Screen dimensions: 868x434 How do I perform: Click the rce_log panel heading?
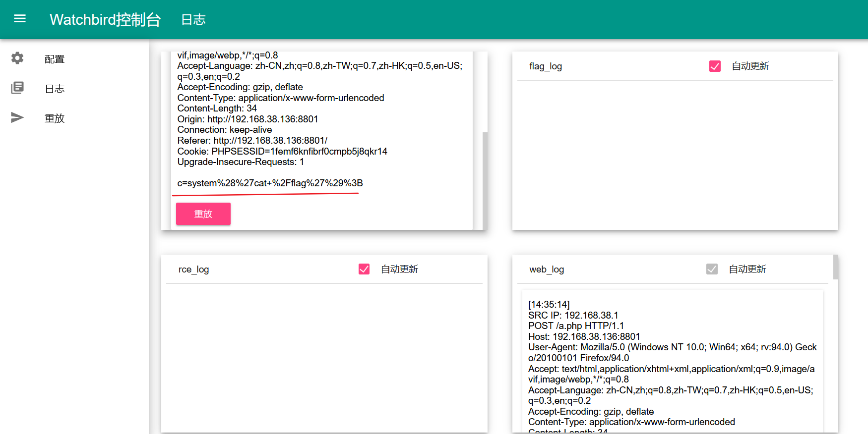click(193, 270)
